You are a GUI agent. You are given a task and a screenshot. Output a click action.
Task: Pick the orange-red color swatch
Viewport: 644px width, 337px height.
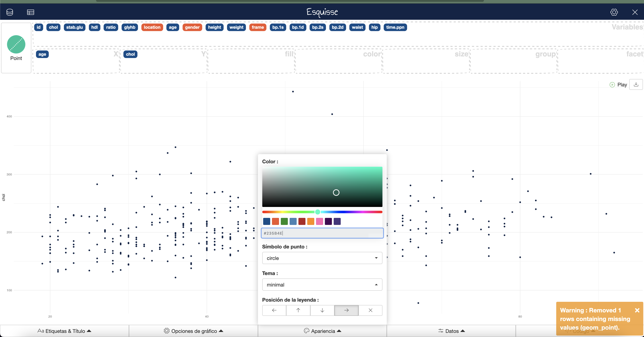click(x=276, y=221)
